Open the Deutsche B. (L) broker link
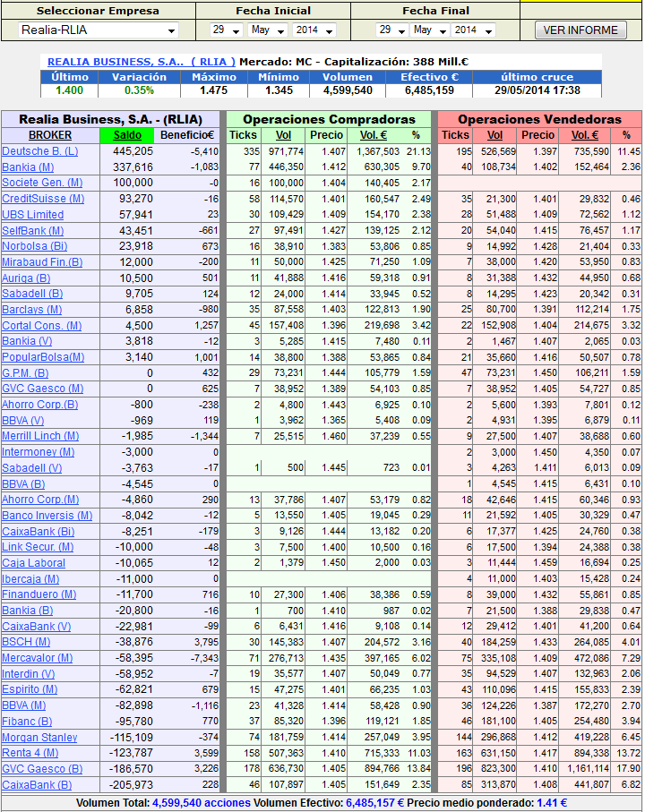The width and height of the screenshot is (645, 812). 39,151
